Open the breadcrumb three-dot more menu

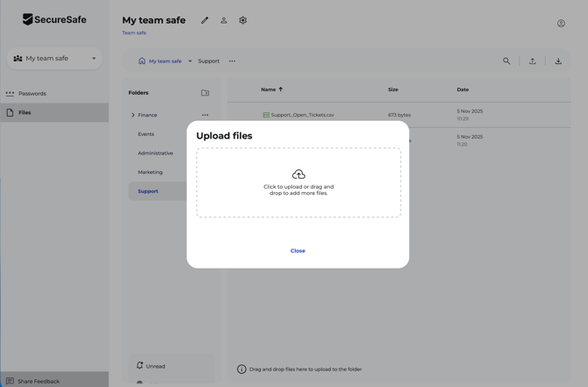pos(233,61)
